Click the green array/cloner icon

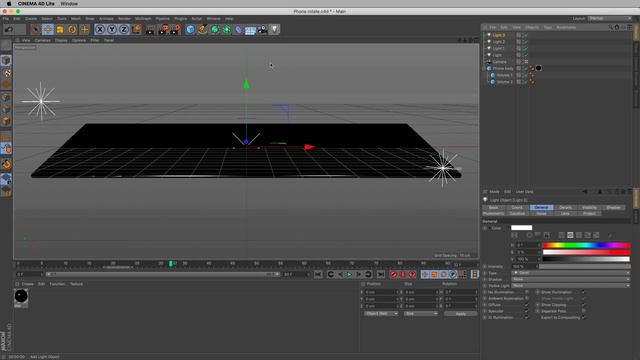[227, 29]
